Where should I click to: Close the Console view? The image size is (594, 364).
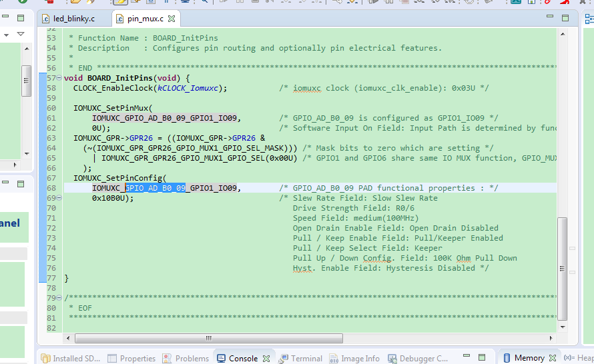click(x=266, y=358)
